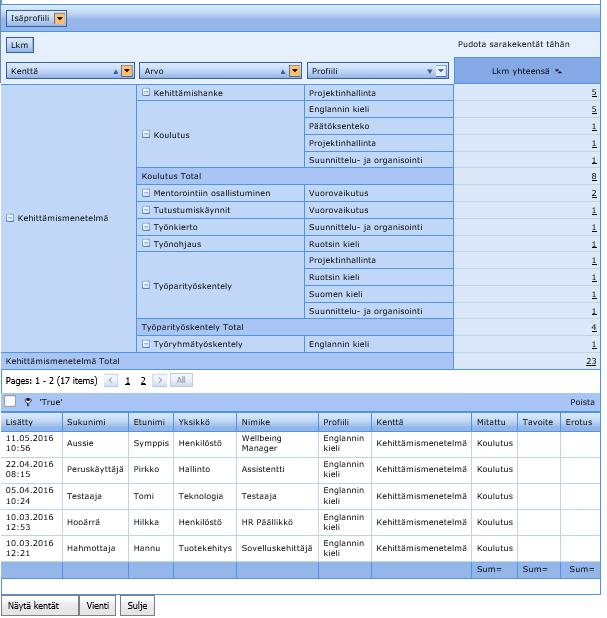607x618 pixels.
Task: Go to pager page 1
Action: click(127, 381)
